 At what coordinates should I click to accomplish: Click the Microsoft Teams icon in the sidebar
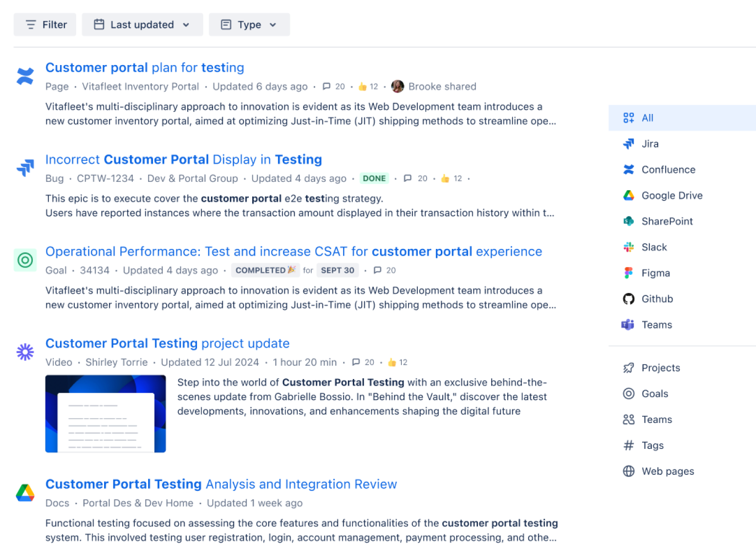point(628,325)
